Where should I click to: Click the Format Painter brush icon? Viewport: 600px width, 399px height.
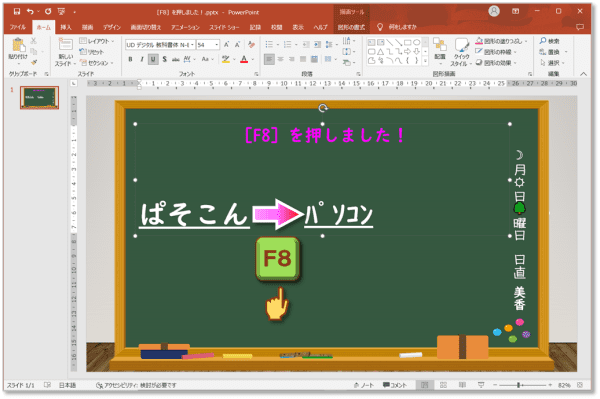click(x=34, y=62)
